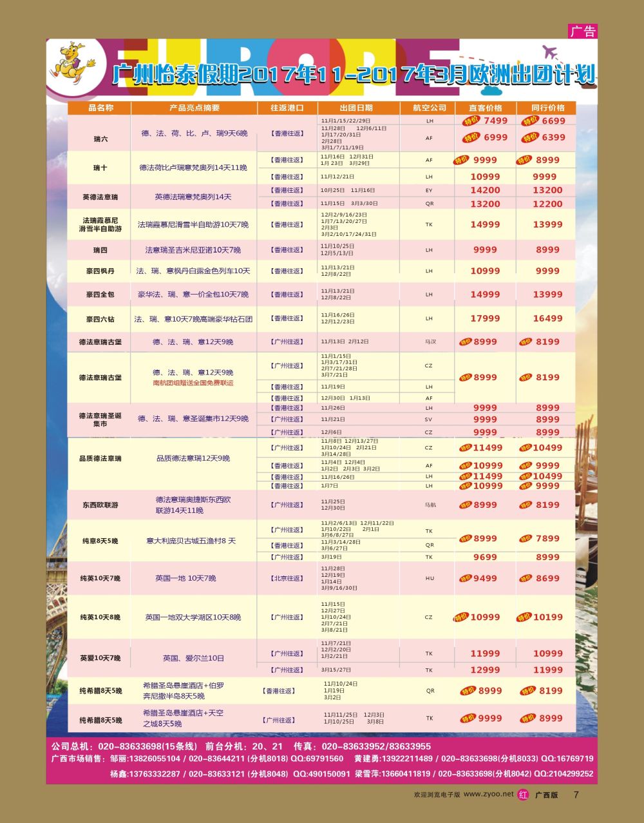Click the 直客价格 column header
Image resolution: width=644 pixels, height=823 pixels.
[x=485, y=108]
